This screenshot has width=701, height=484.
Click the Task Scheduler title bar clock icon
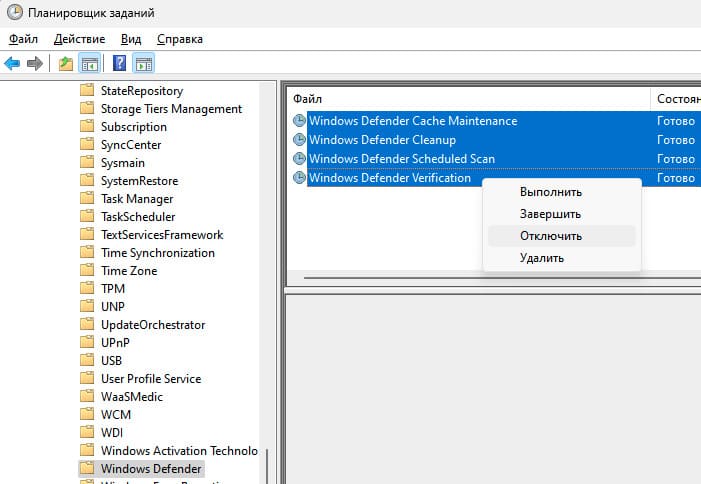click(x=14, y=13)
